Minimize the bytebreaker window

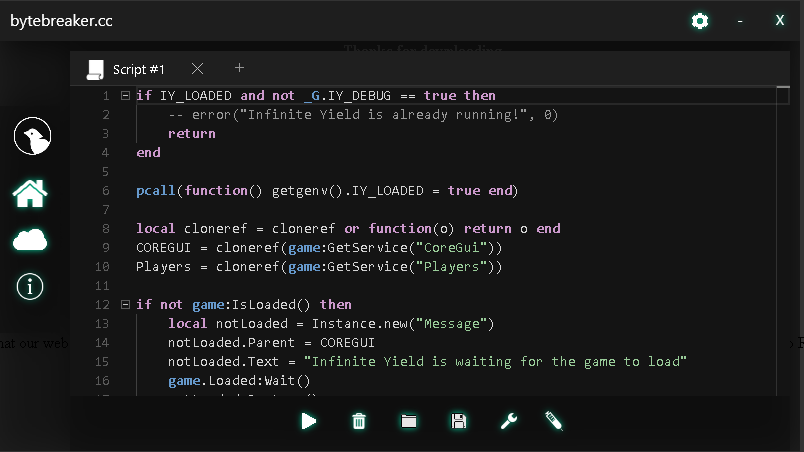pyautogui.click(x=740, y=21)
